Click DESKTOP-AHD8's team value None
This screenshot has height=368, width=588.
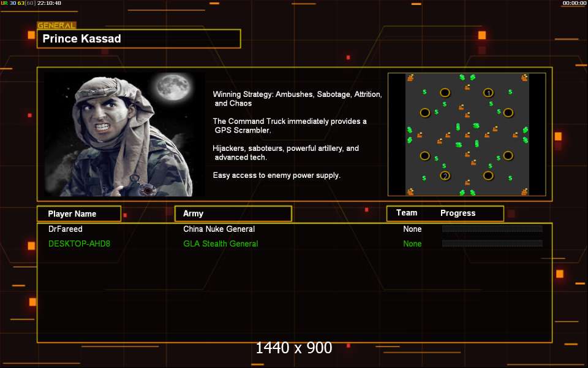412,243
